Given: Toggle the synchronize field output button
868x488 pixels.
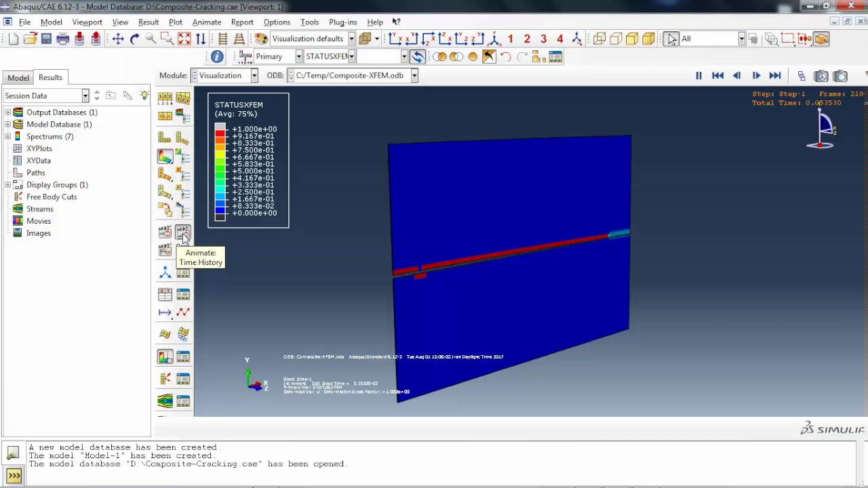Looking at the screenshot, I should (418, 57).
